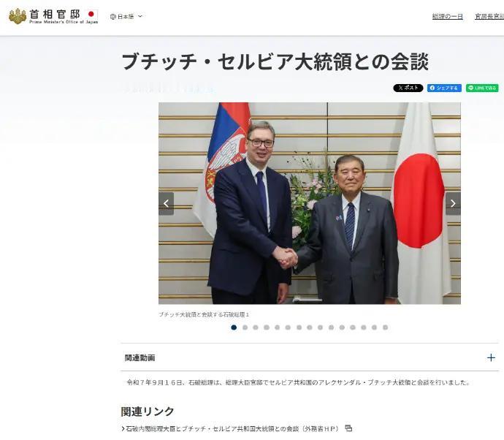This screenshot has height=440, width=504.
Task: Select the first carousel dot
Action: [234, 327]
